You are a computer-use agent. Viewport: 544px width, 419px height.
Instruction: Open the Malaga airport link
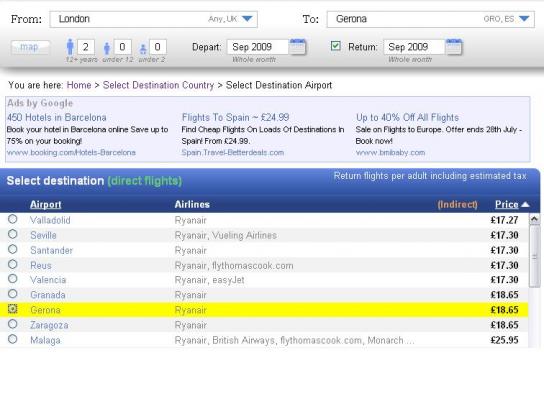click(x=45, y=341)
